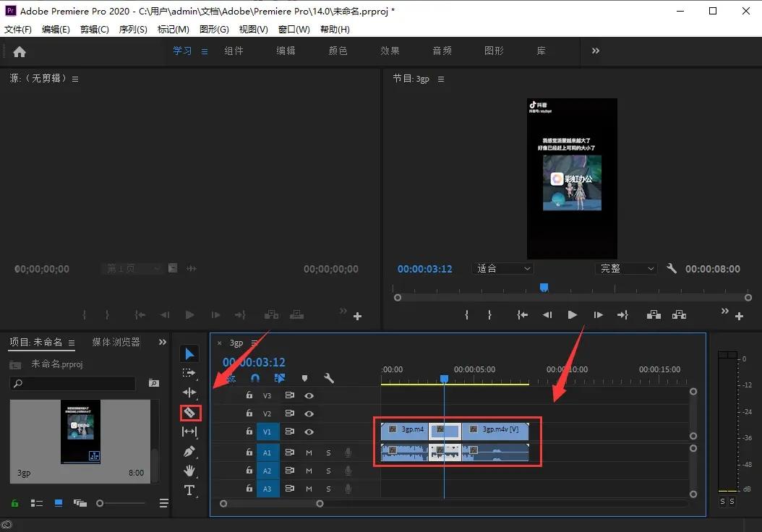Screen dimensions: 762x532
Task: Click the Home icon in workspace bar
Action: click(x=20, y=51)
